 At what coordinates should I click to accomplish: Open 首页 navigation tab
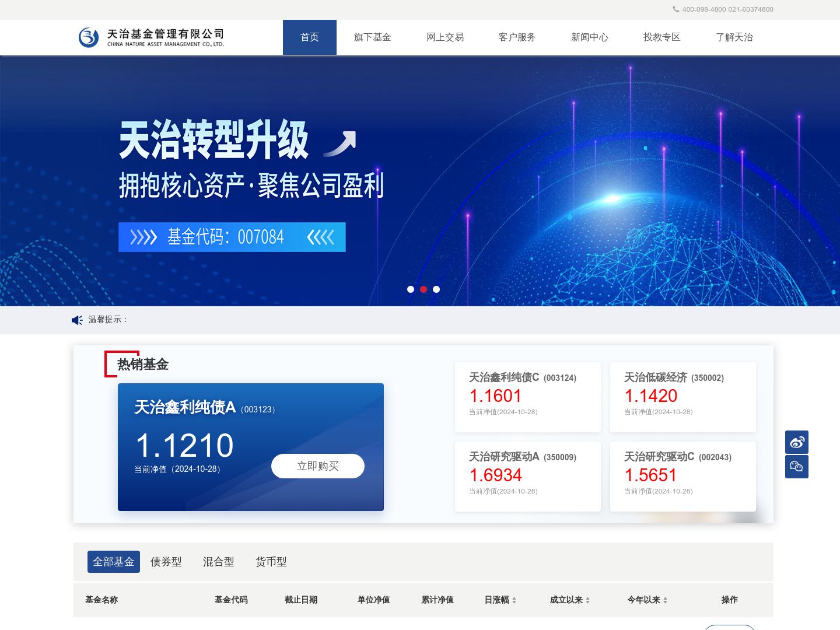pos(310,37)
